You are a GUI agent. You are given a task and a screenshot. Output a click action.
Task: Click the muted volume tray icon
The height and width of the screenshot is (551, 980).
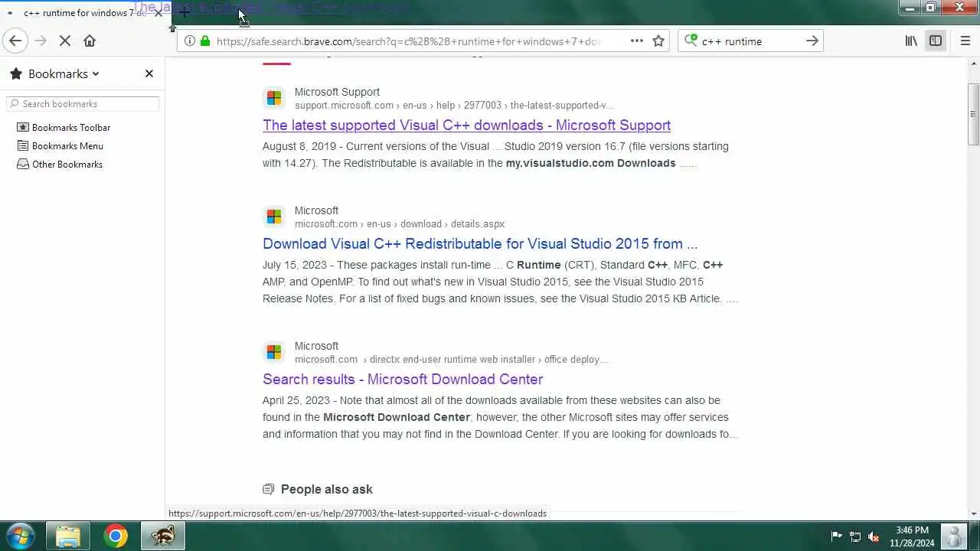874,536
